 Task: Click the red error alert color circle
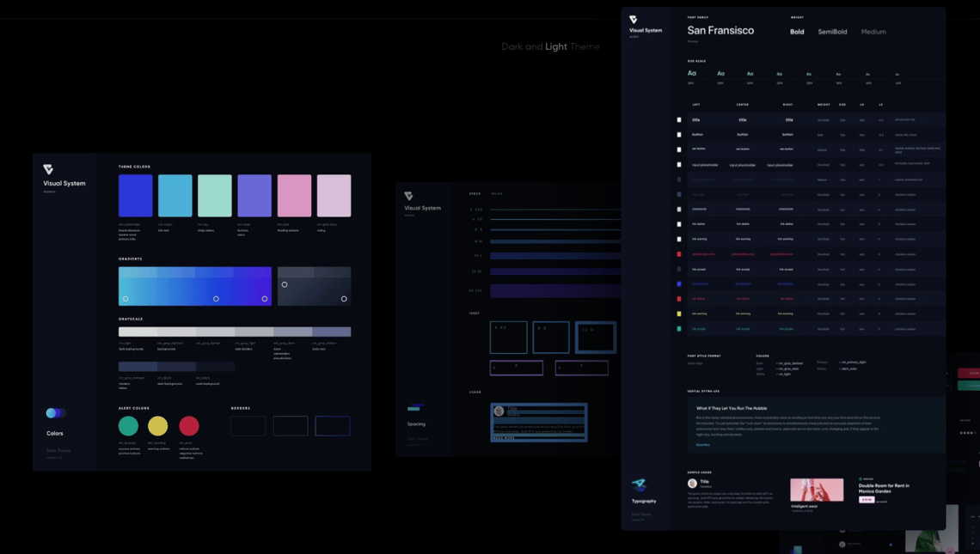[x=189, y=425]
